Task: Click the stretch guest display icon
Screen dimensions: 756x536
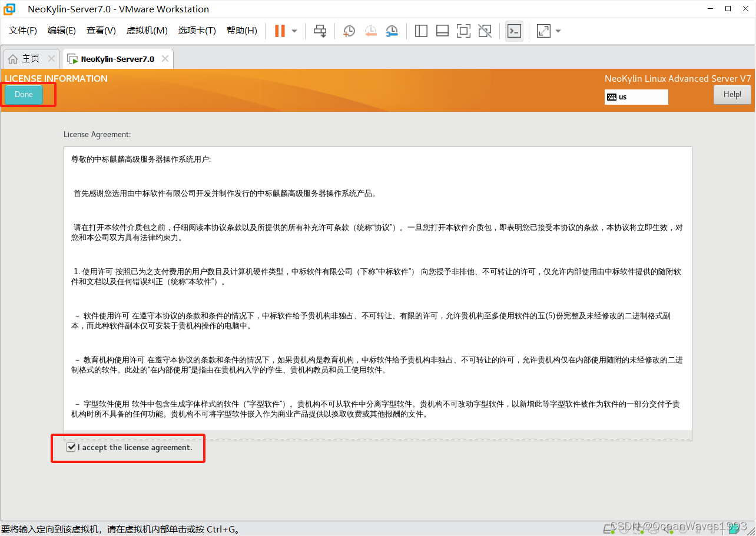Action: pos(543,31)
